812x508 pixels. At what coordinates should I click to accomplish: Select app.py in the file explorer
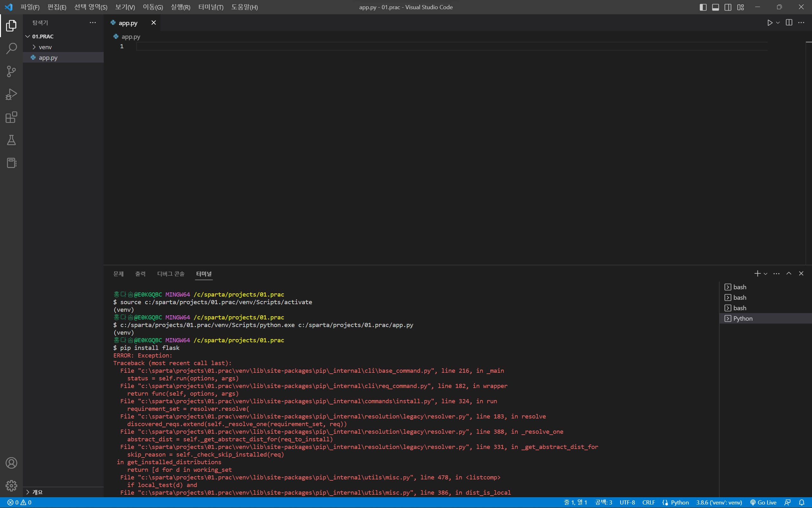[63, 57]
